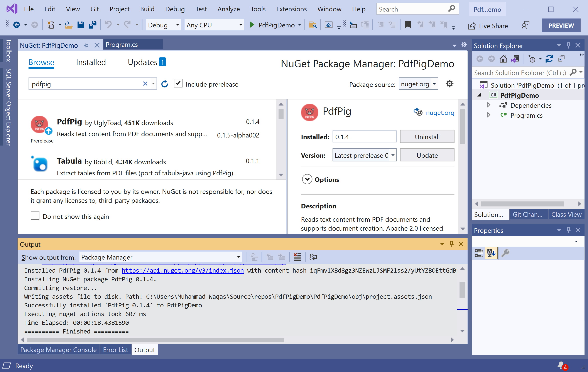This screenshot has width=588, height=372.
Task: Click Clear All in the Output window
Action: click(297, 257)
